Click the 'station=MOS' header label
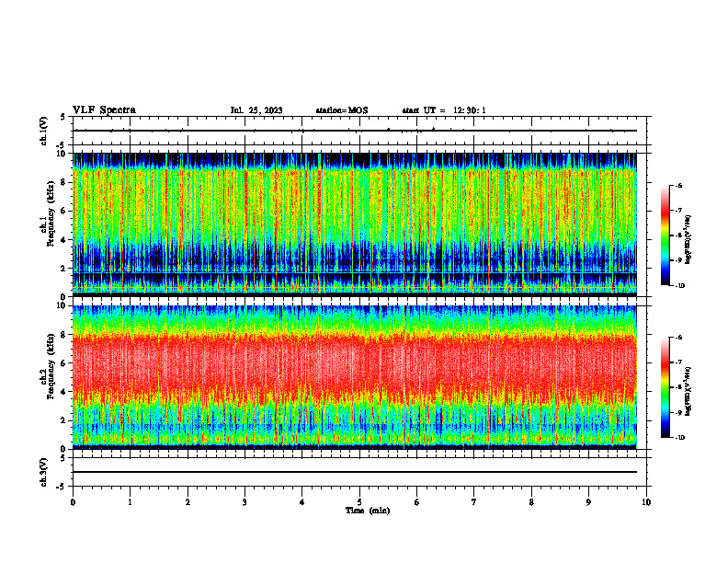Screen dimensions: 728x563 tap(342, 110)
